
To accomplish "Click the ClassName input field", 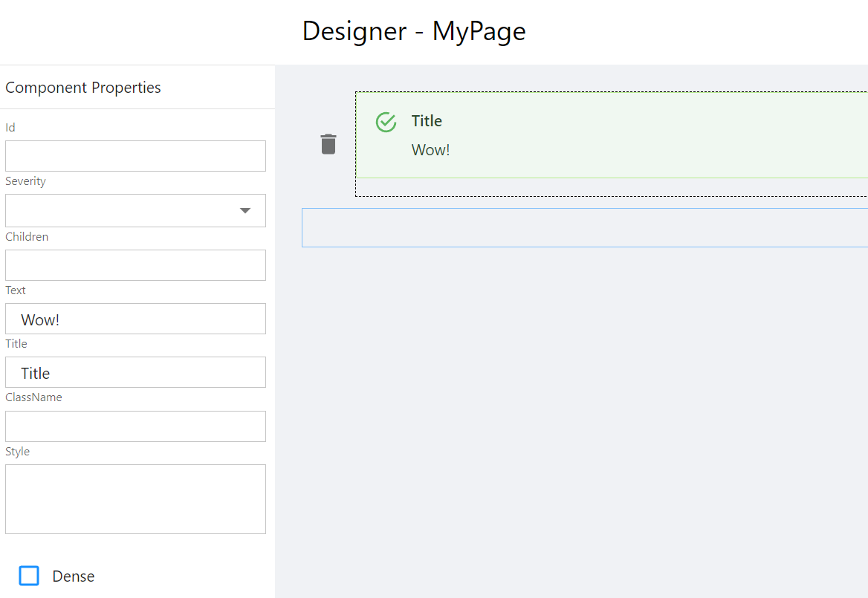I will click(x=135, y=426).
